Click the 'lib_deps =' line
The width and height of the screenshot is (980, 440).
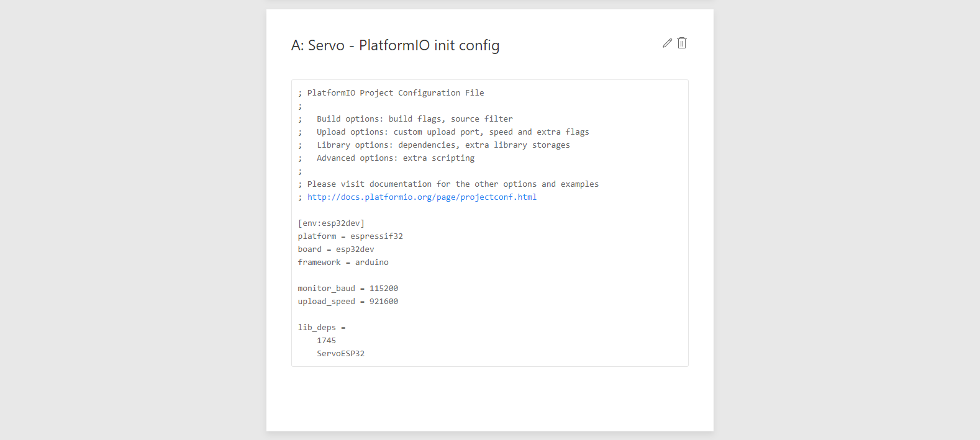(x=322, y=327)
